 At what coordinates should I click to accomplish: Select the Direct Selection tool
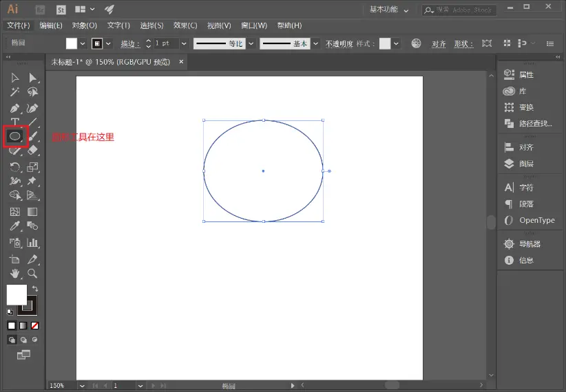32,78
